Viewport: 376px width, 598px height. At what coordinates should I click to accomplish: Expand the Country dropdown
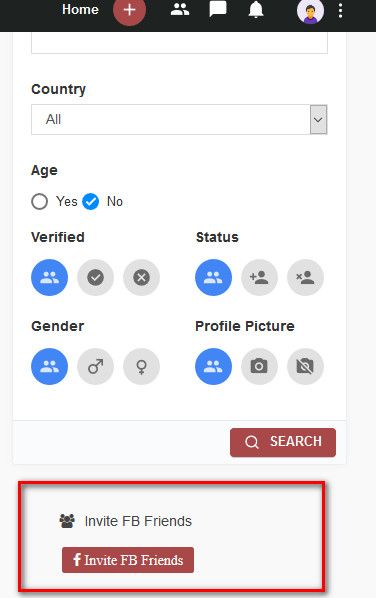(x=179, y=119)
